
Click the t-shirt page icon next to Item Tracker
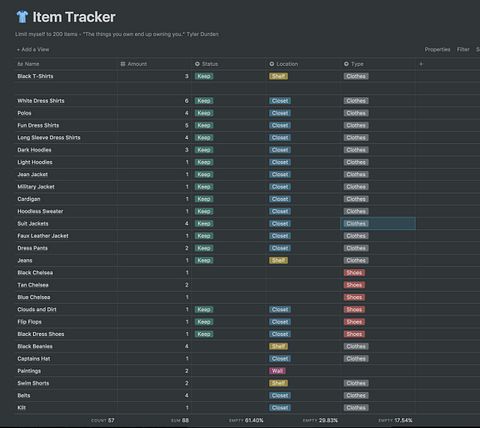click(22, 17)
